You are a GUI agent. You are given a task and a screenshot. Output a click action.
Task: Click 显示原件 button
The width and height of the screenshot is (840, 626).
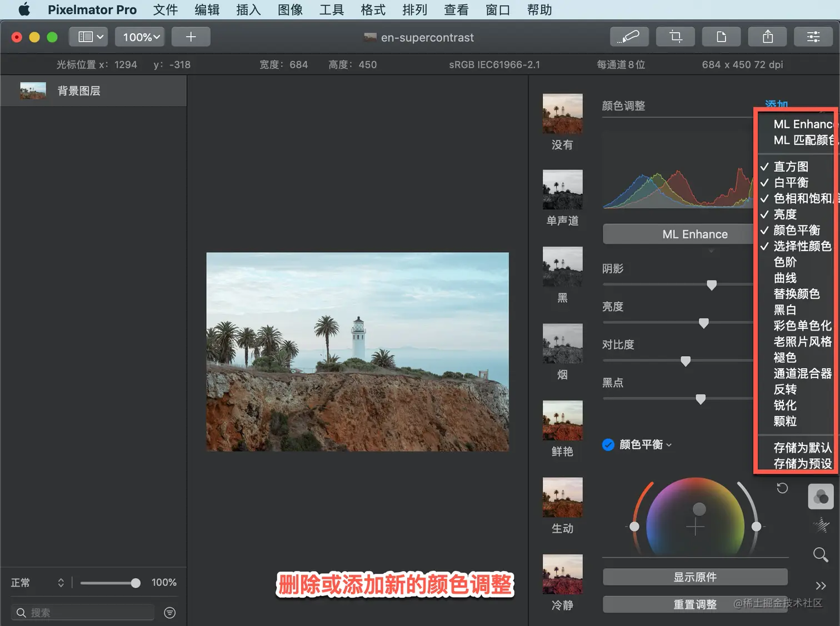tap(695, 577)
